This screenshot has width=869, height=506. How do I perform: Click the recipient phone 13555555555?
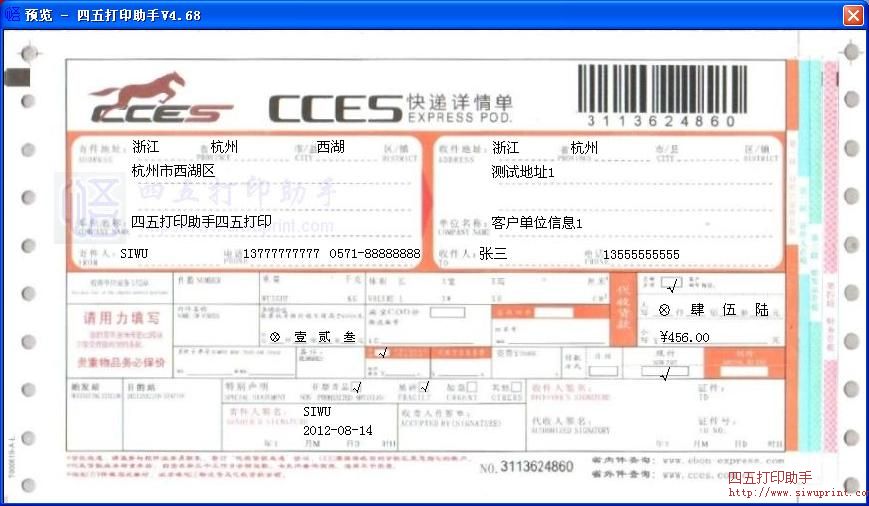tap(641, 254)
